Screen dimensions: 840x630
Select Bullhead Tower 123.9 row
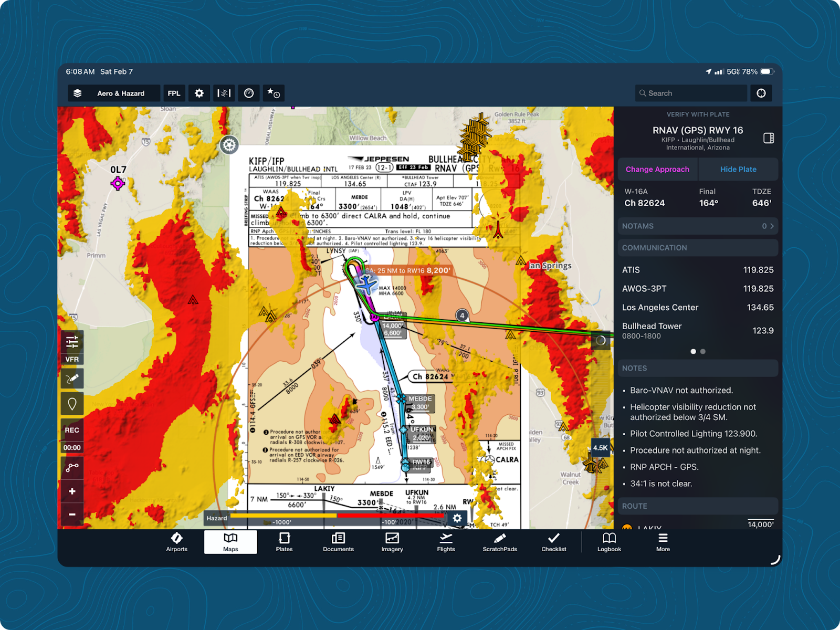pos(698,330)
